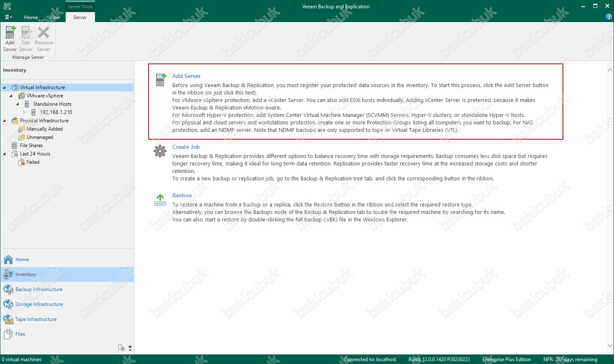This screenshot has height=364, width=614.
Task: Click 'Enterprise Plus Edition' status text
Action: click(506, 359)
